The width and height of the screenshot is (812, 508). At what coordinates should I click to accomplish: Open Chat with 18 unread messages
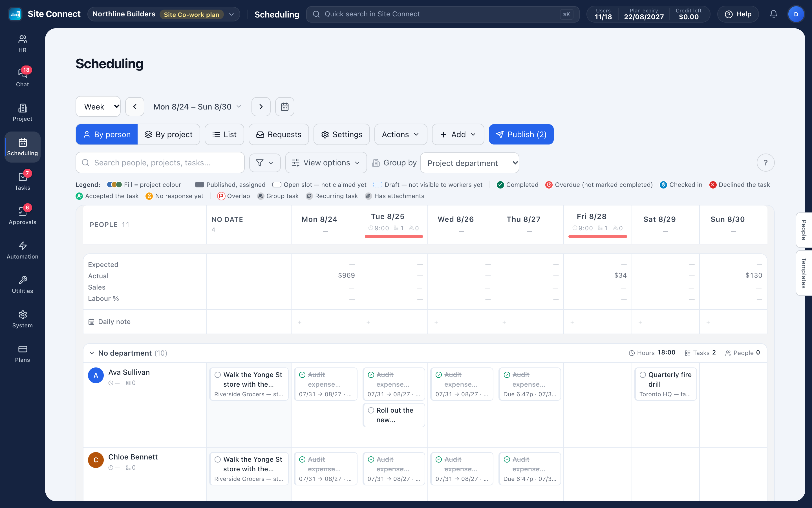(23, 77)
